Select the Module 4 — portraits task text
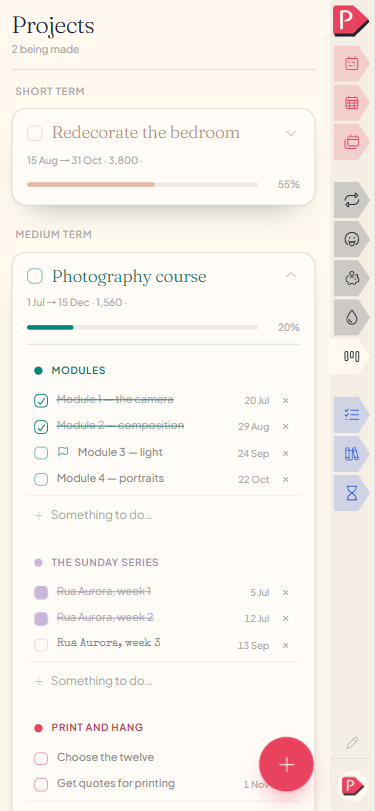The image size is (375, 811). point(110,478)
